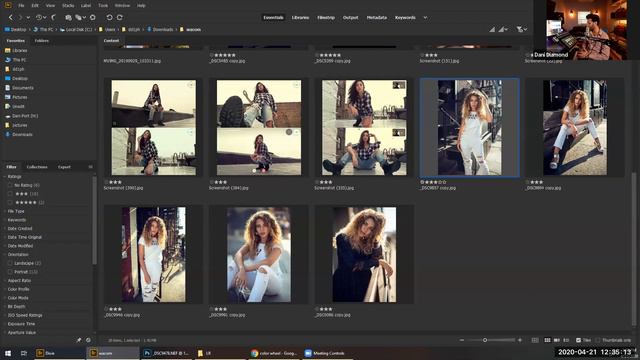
Task: Rotate 90° clockwise icon
Action: pos(120,18)
